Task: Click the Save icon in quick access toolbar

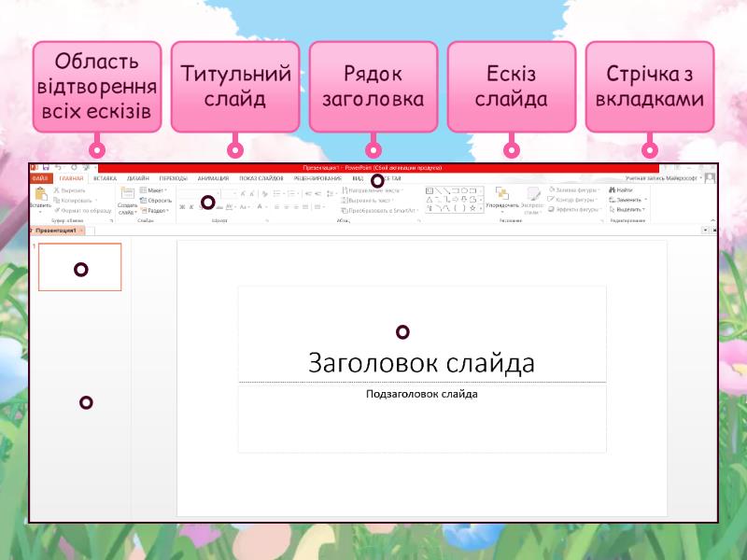Action: (x=46, y=168)
